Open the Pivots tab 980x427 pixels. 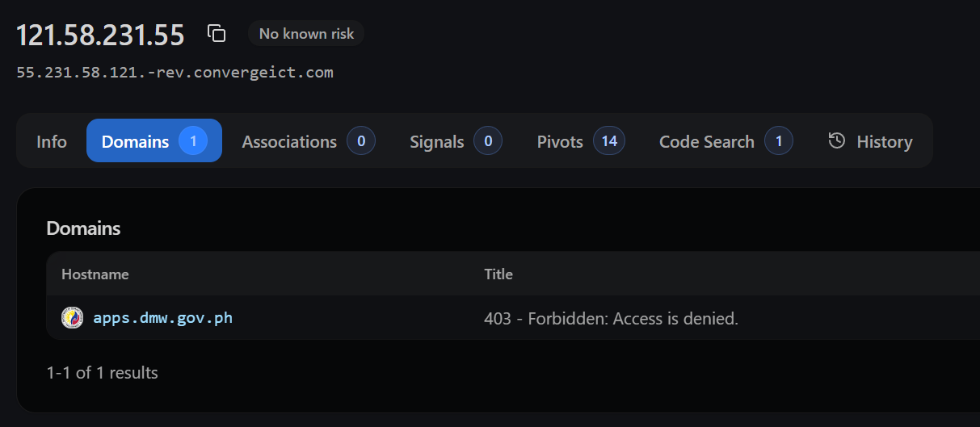coord(580,141)
